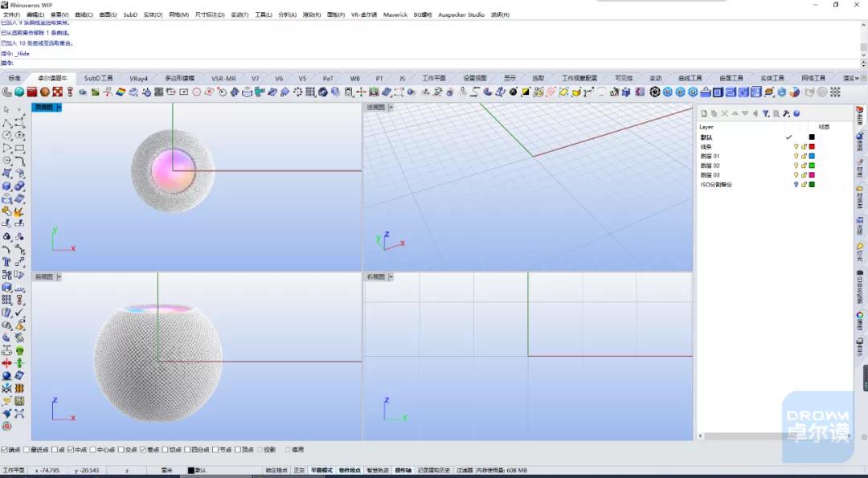This screenshot has height=478, width=868.
Task: Click the red-white checker icon in toolbar
Action: [58, 92]
